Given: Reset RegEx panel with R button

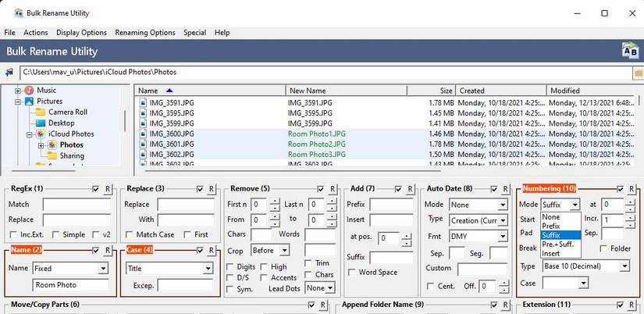Looking at the screenshot, I should coord(109,189).
